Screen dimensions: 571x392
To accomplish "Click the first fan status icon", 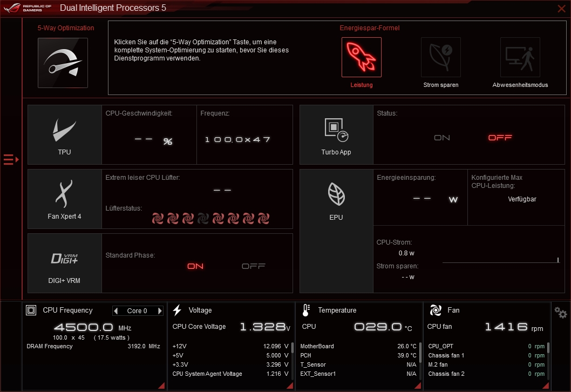I will (158, 218).
